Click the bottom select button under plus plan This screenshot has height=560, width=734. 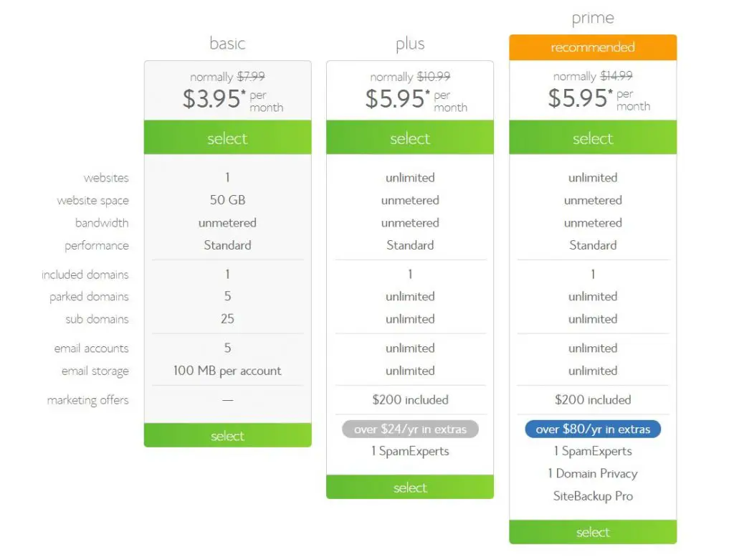point(410,487)
